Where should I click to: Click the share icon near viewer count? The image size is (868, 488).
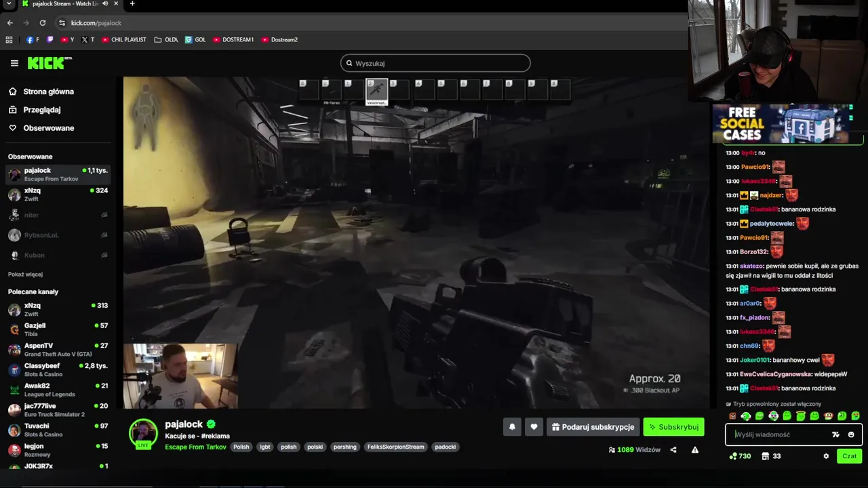click(x=673, y=449)
